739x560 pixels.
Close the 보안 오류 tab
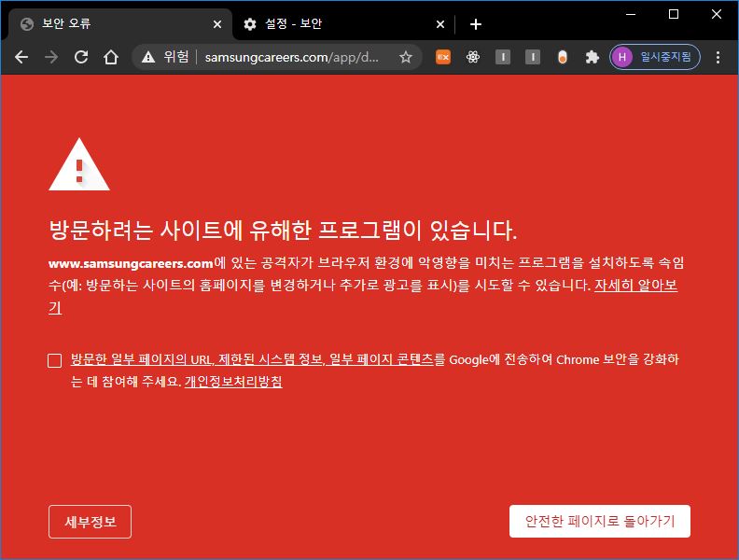click(x=217, y=24)
